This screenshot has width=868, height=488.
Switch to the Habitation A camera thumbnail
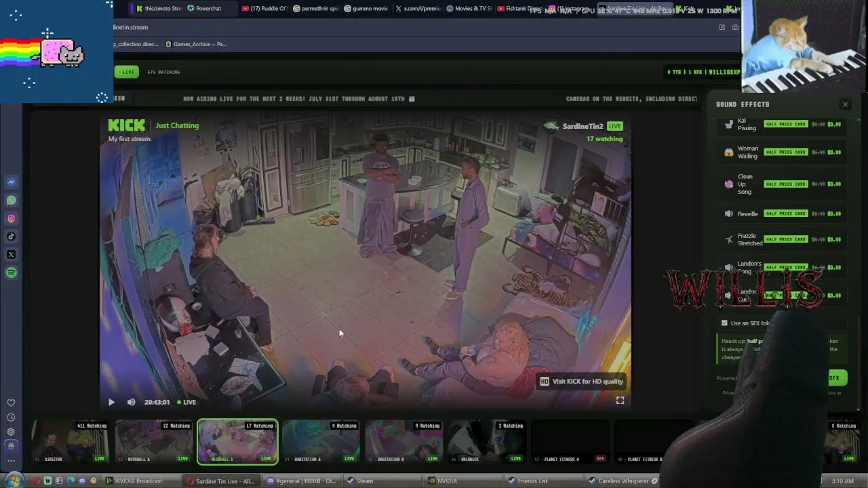(x=321, y=442)
